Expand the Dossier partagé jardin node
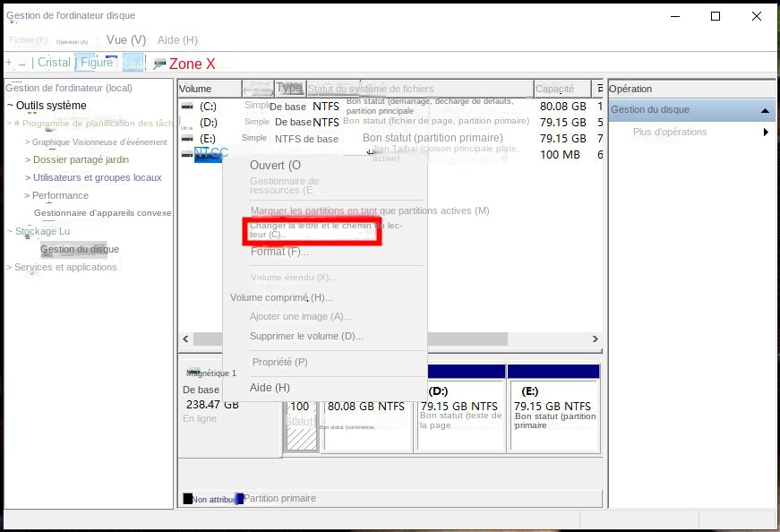Image resolution: width=780 pixels, height=532 pixels. point(28,160)
